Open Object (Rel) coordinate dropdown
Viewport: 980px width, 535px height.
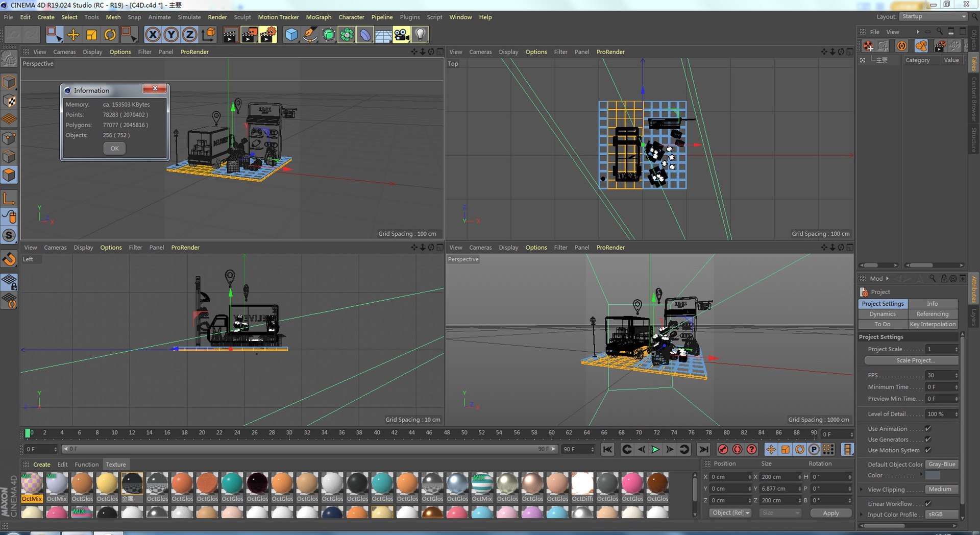730,513
